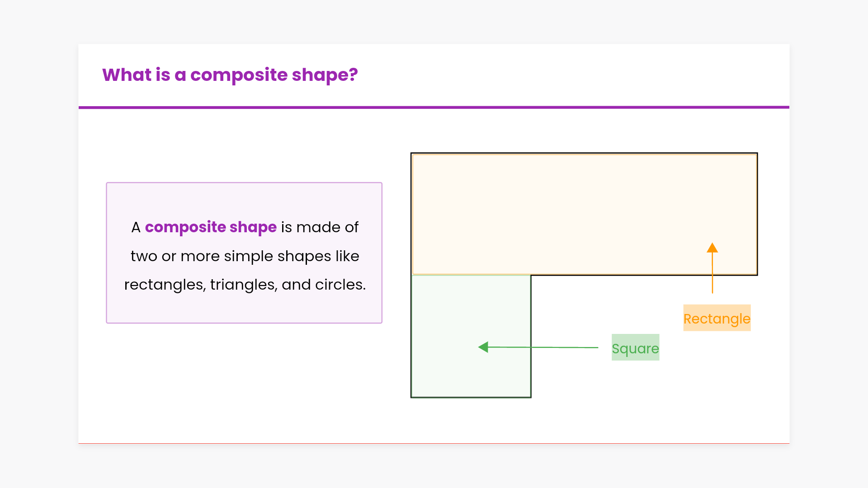Click the question mark in the title
Viewport: 868px width, 488px height.
point(353,75)
